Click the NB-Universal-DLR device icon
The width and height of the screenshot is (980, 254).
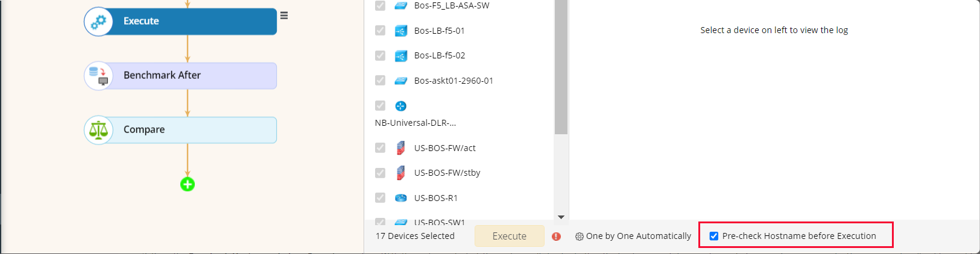point(400,106)
